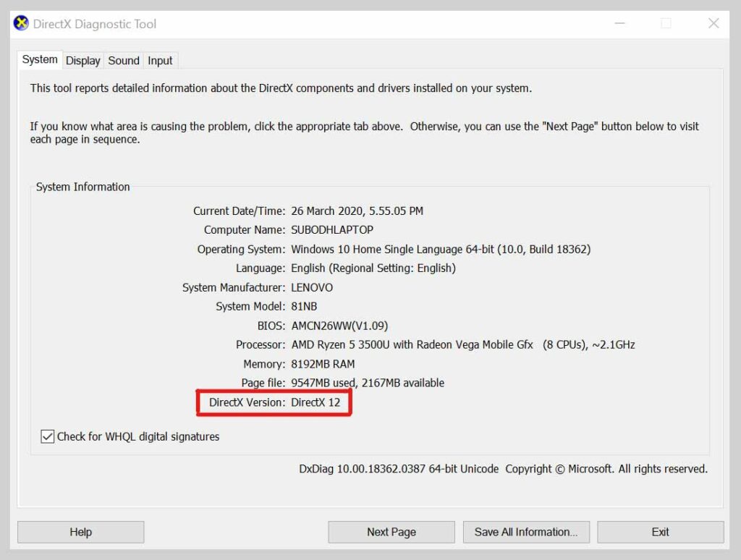Image resolution: width=741 pixels, height=560 pixels.
Task: Minimize the DirectX Diagnostic Tool window
Action: [619, 23]
